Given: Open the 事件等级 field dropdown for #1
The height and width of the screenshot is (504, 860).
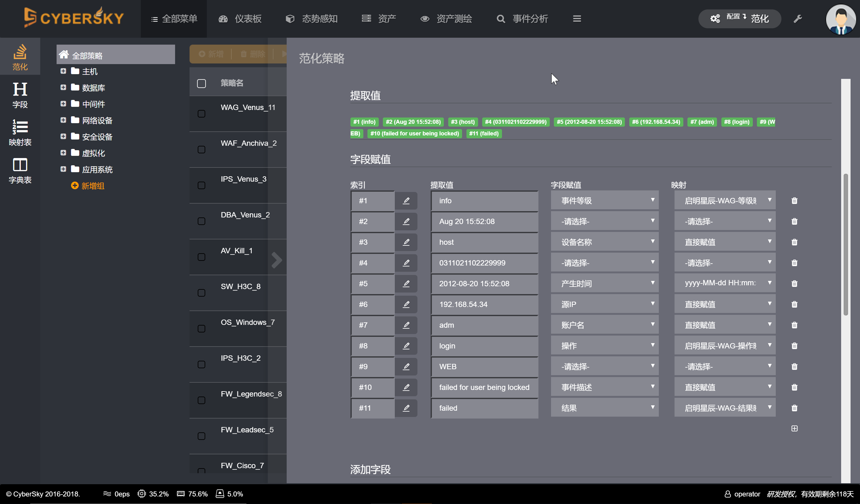Looking at the screenshot, I should coord(604,200).
